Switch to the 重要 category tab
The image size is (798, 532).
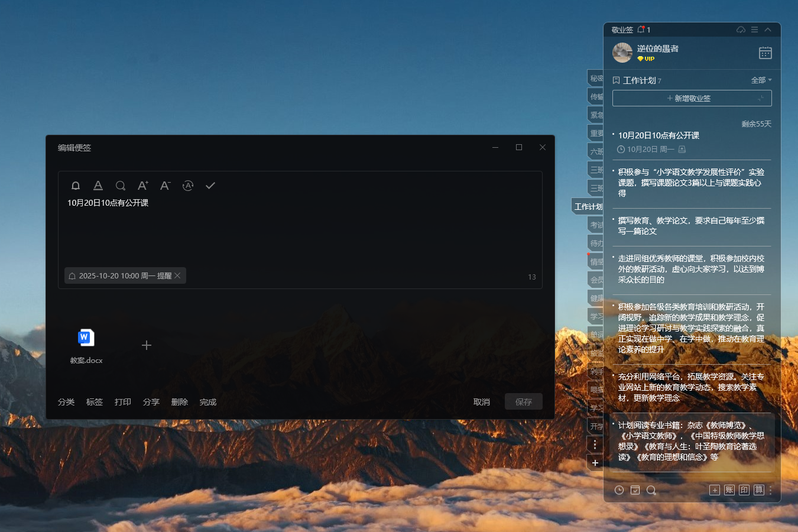(596, 133)
